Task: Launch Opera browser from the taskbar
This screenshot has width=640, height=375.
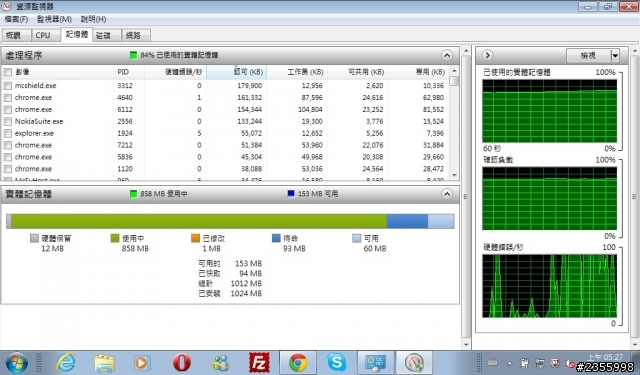Action: pyautogui.click(x=181, y=362)
